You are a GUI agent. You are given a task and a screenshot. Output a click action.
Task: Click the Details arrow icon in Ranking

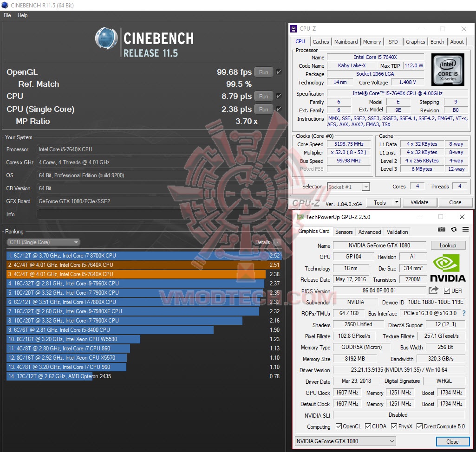[x=277, y=242]
